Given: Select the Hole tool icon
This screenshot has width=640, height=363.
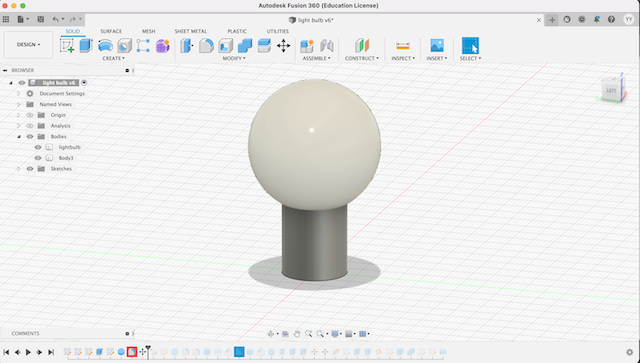Looking at the screenshot, I should tap(124, 45).
